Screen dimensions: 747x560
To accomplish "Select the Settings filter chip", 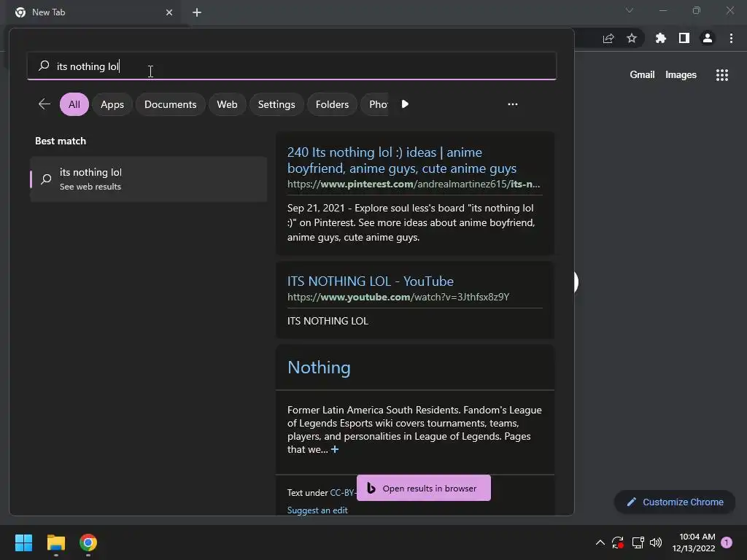I will point(276,104).
